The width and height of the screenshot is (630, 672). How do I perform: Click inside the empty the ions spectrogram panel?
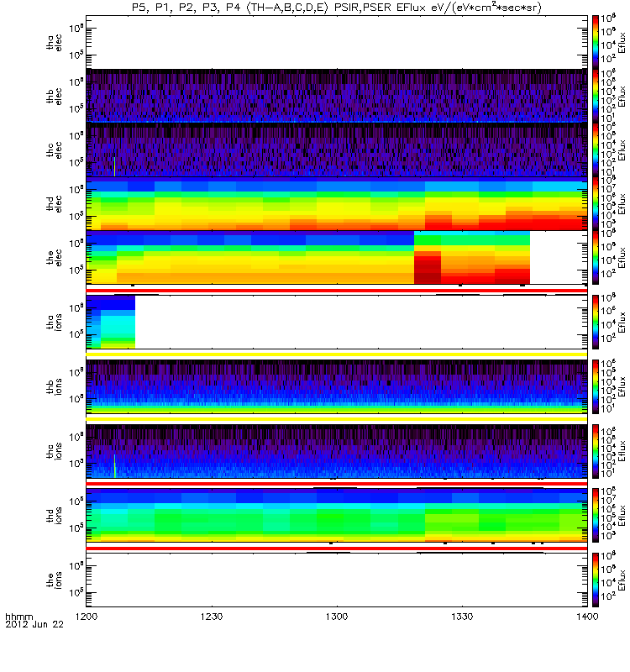(x=337, y=580)
